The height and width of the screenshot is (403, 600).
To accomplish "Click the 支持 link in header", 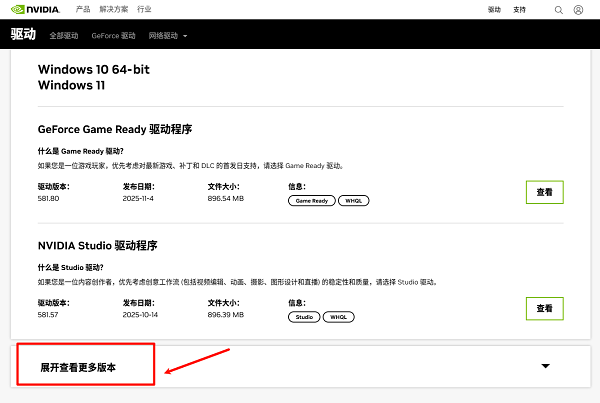I will (x=519, y=10).
